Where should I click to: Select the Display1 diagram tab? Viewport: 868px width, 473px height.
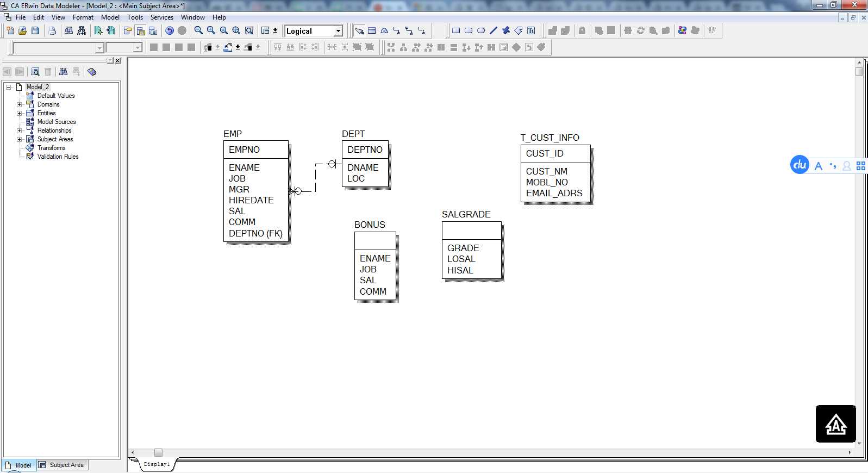click(157, 464)
